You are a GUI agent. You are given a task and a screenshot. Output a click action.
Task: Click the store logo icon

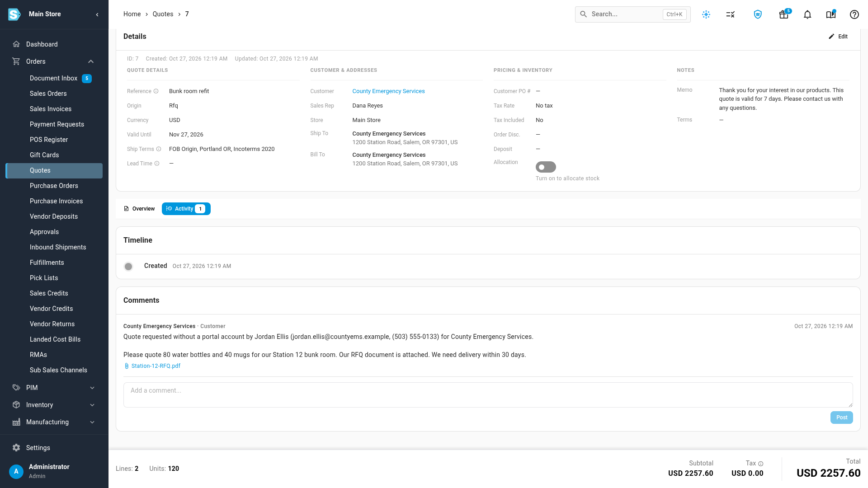[x=14, y=14]
